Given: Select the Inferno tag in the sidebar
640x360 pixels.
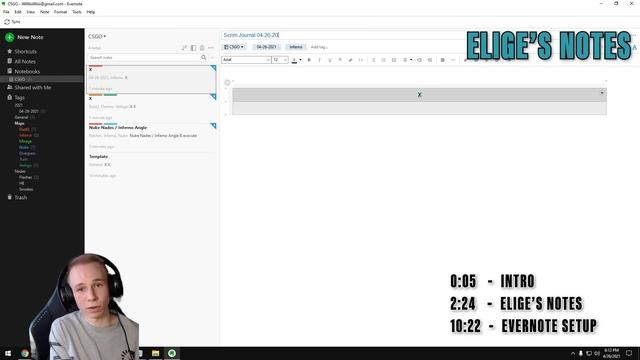Looking at the screenshot, I should point(25,135).
